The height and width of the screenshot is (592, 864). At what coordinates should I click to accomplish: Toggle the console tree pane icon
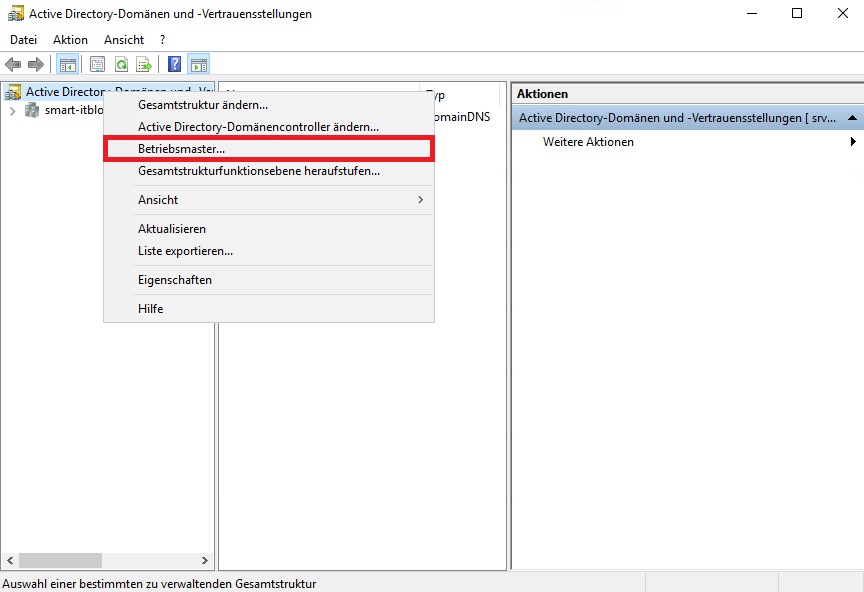(x=68, y=65)
